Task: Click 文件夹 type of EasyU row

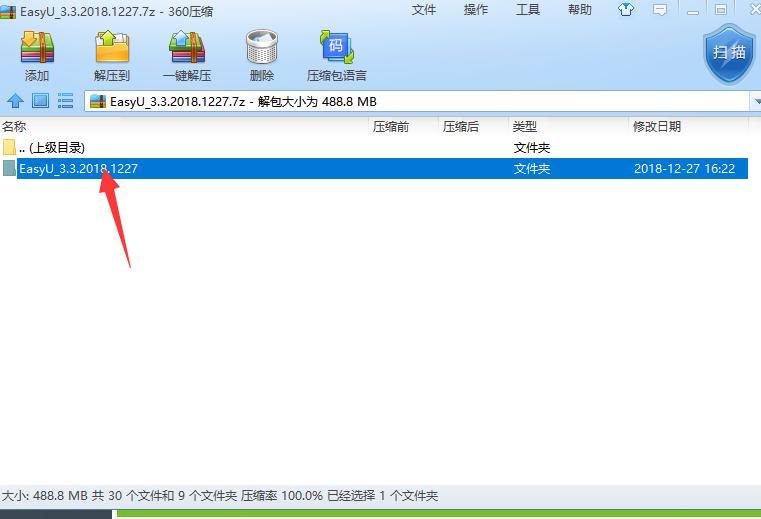Action: 532,168
